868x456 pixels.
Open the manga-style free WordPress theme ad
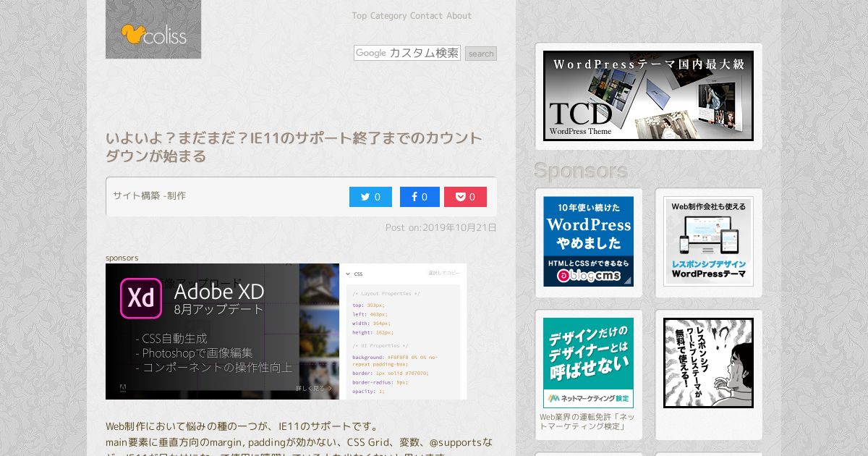(708, 363)
